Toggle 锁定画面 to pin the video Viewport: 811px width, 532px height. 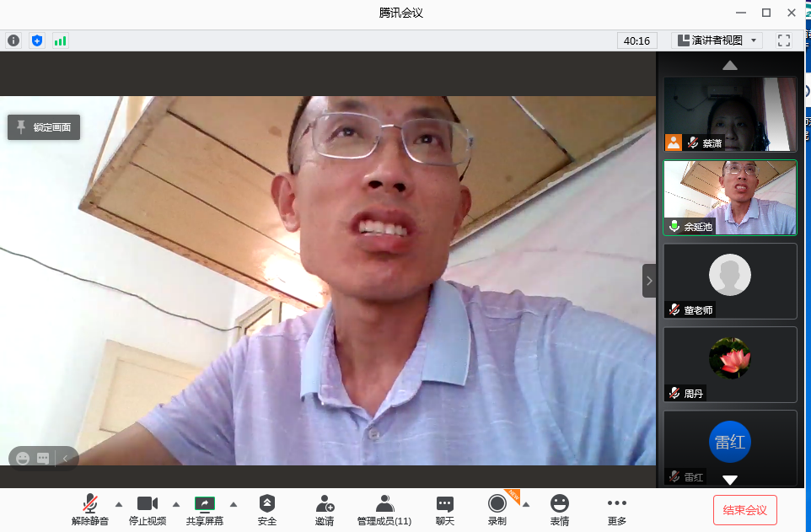[x=43, y=127]
